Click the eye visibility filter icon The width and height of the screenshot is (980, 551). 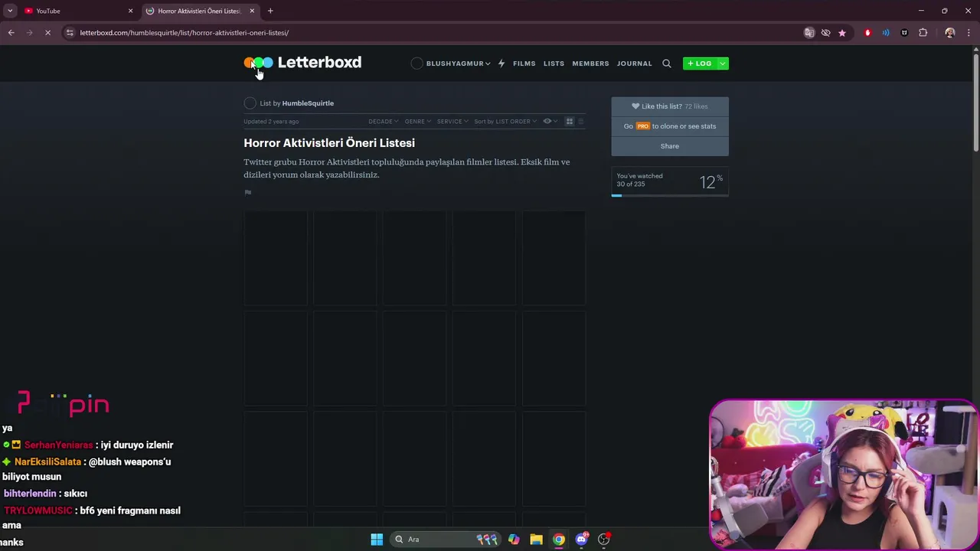(x=547, y=122)
